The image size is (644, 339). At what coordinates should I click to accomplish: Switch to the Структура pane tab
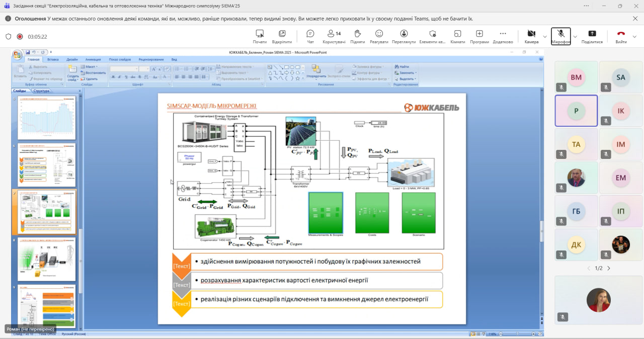[x=41, y=91]
